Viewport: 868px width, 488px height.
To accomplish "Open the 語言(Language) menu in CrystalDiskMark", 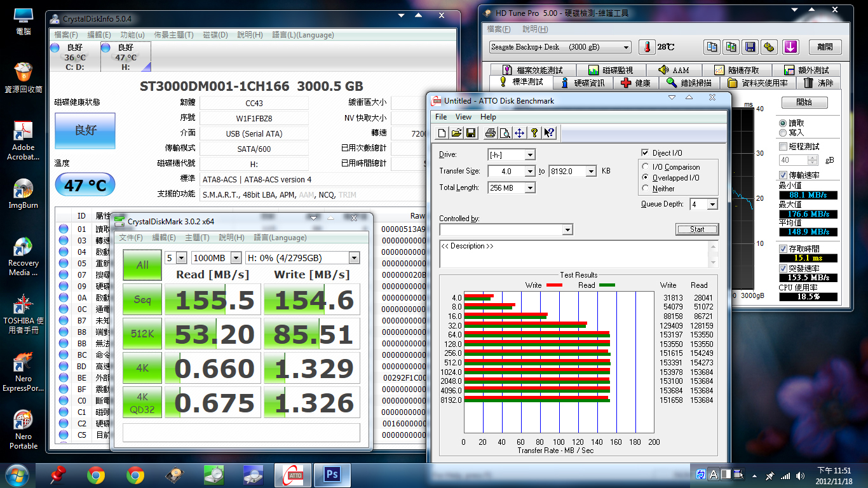I will click(x=280, y=238).
